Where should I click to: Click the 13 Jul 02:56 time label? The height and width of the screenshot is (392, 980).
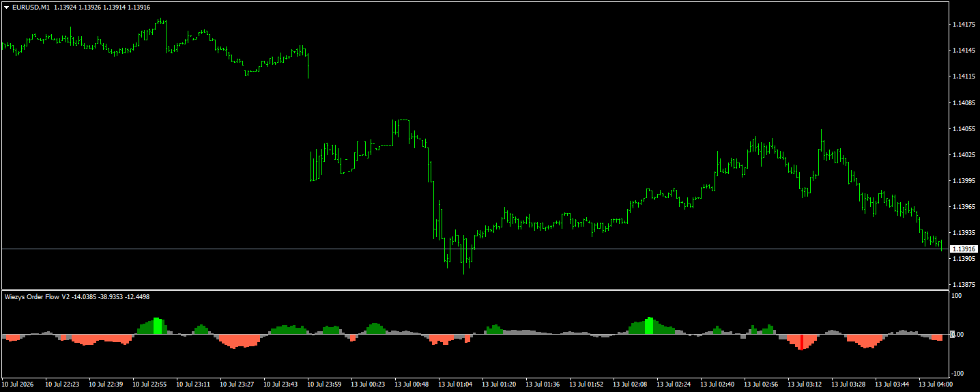coord(761,384)
